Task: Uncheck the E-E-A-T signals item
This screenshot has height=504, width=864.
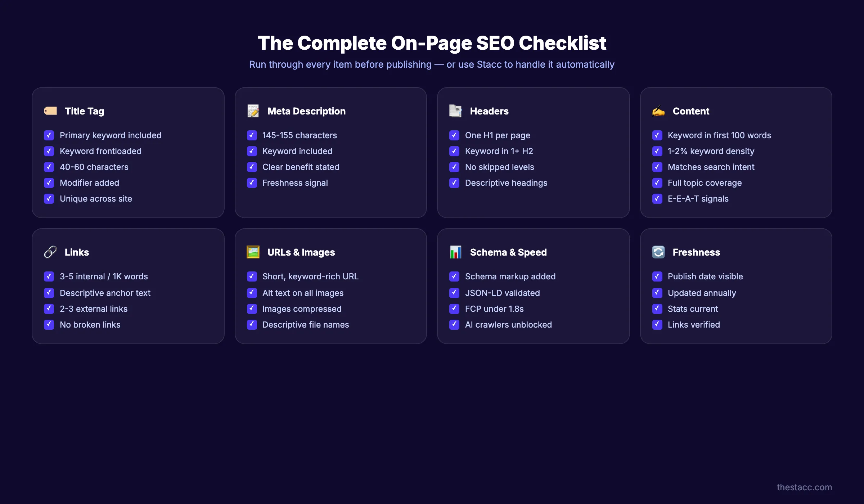Action: tap(657, 199)
